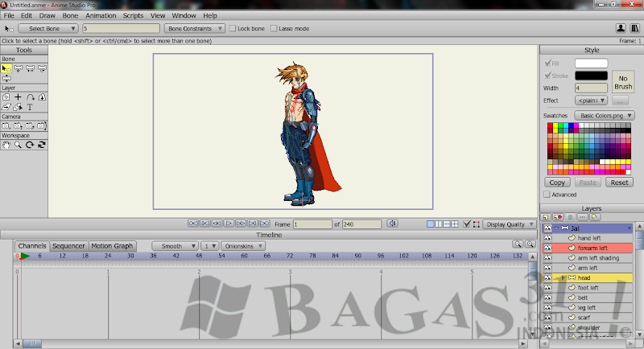The height and width of the screenshot is (349, 644).
Task: Select the Scale Layer tool
Action: point(42,97)
